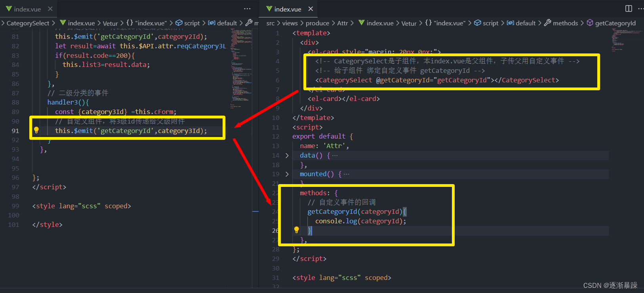The width and height of the screenshot is (644, 293).
Task: Click this.list3=result.data; on line 84
Action: click(x=106, y=65)
